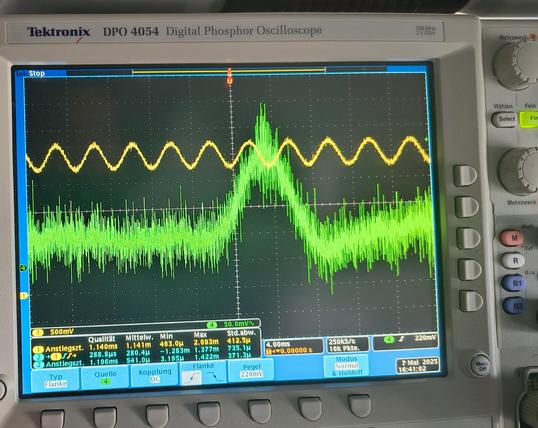Click the upper Mehrzweck multipurpose knob
The width and height of the screenshot is (538, 428).
coord(516,65)
